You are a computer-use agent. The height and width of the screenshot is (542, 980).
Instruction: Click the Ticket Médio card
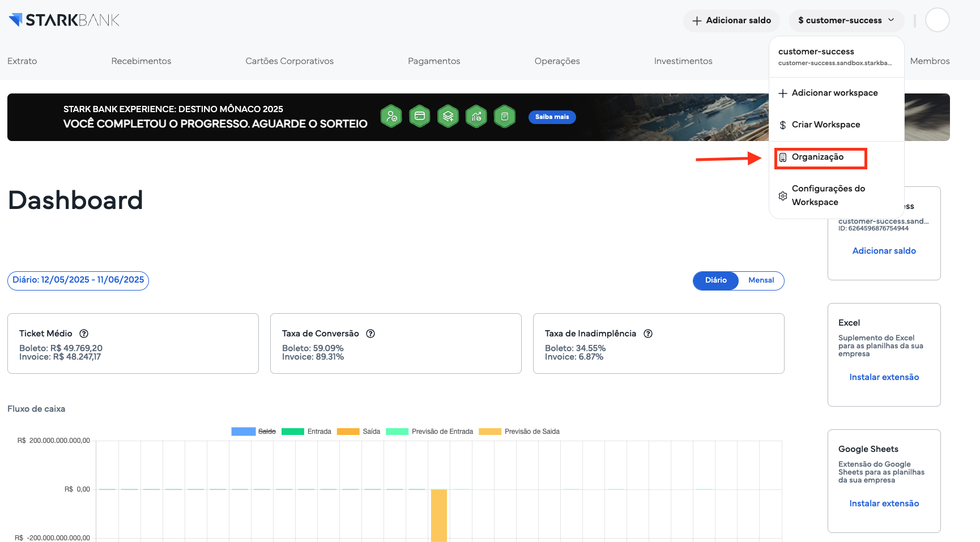pos(133,344)
